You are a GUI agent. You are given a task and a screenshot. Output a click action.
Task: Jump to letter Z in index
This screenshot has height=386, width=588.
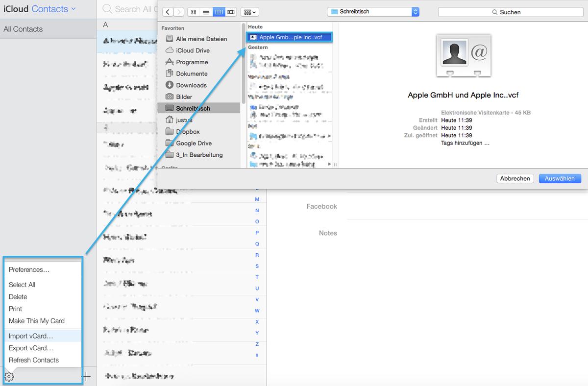click(257, 344)
